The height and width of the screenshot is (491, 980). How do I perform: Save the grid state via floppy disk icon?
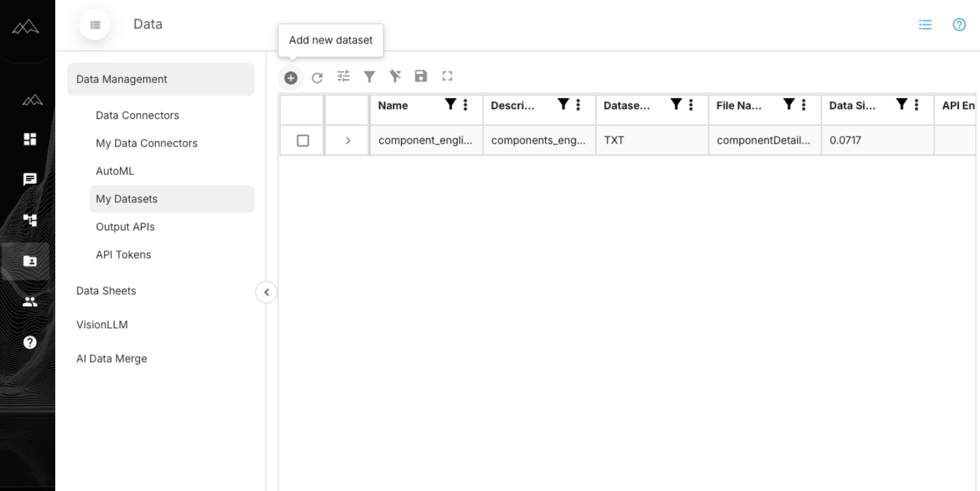tap(420, 76)
